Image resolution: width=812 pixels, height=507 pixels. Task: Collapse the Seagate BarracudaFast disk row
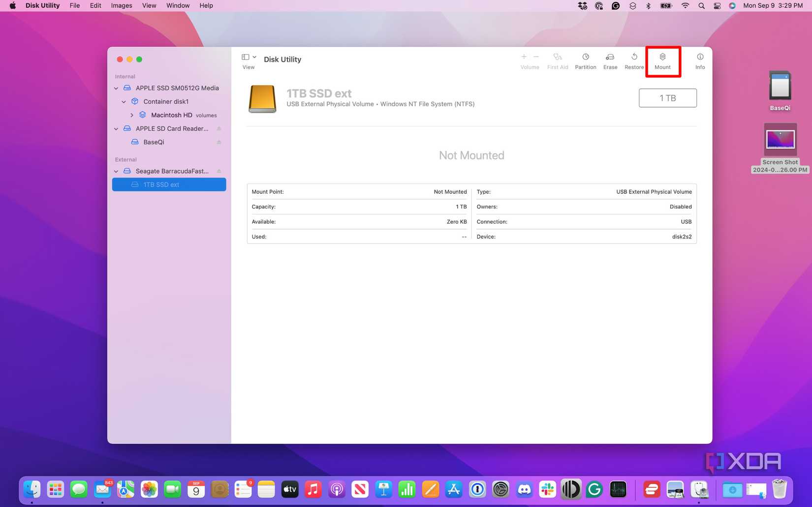tap(116, 171)
